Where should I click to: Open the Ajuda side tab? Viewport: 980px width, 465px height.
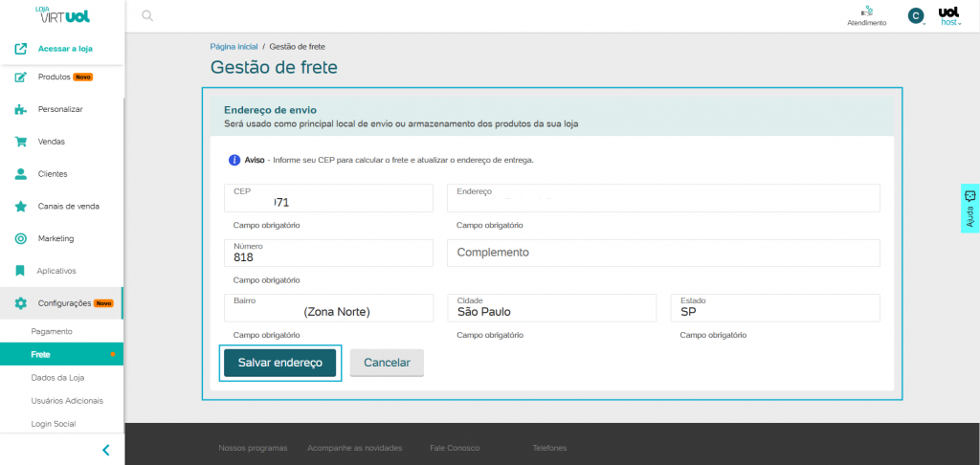(969, 208)
